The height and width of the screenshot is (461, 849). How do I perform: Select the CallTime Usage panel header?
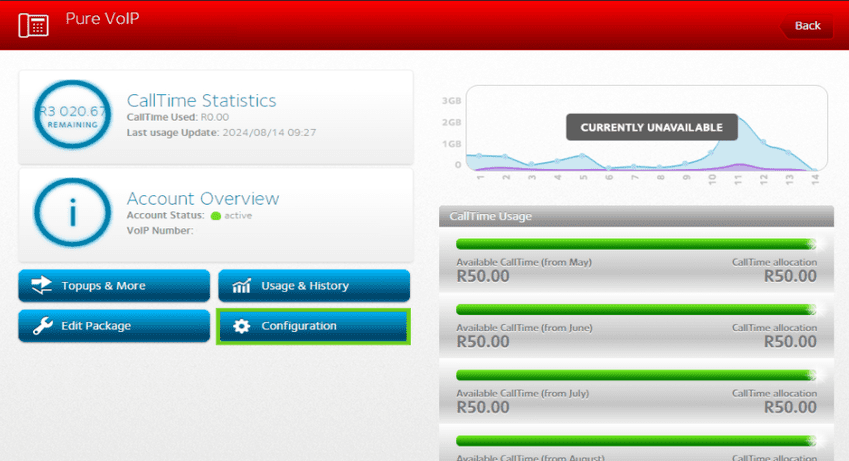[x=636, y=216]
